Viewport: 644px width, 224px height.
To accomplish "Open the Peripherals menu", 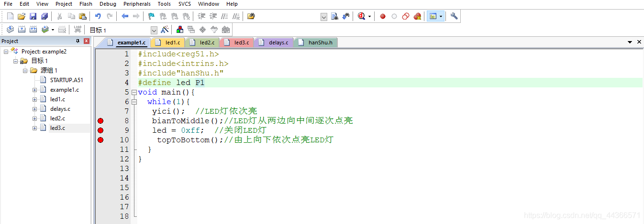I will coord(137,4).
